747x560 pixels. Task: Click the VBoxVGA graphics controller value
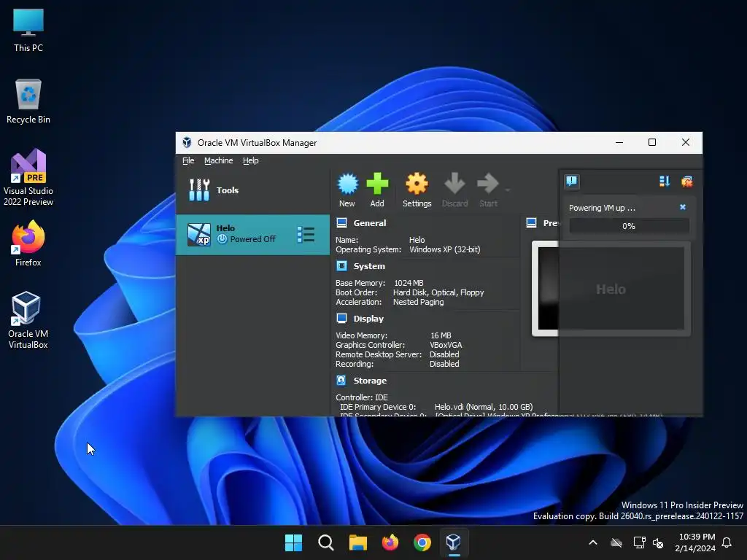click(446, 345)
